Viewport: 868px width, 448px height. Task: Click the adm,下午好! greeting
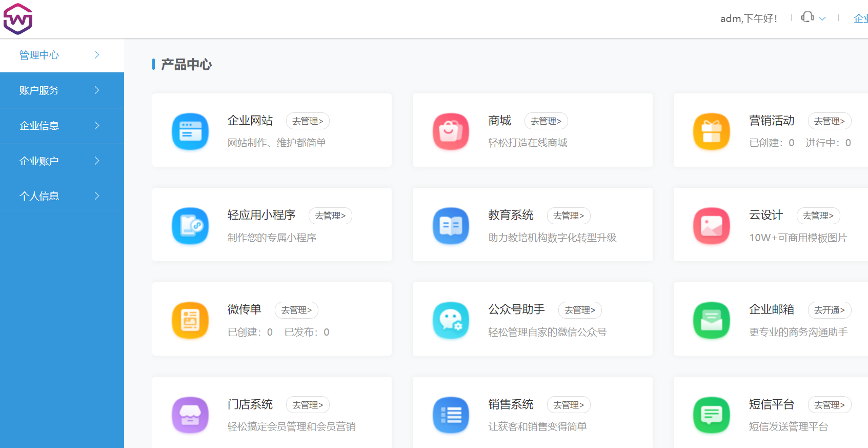pyautogui.click(x=749, y=18)
